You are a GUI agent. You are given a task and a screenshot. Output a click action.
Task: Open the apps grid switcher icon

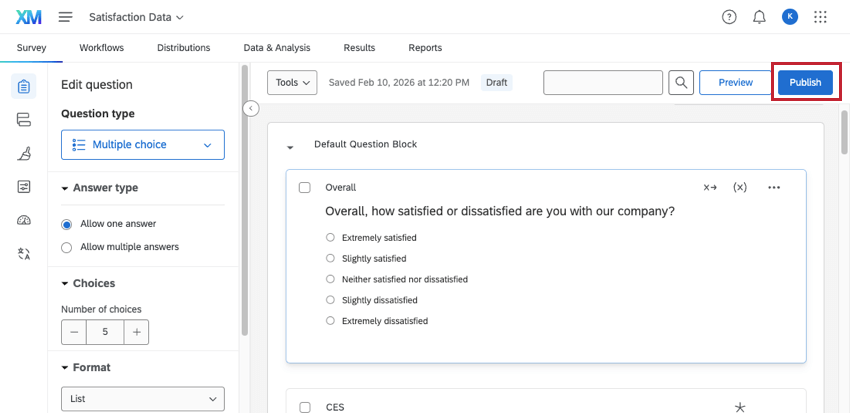pyautogui.click(x=821, y=17)
